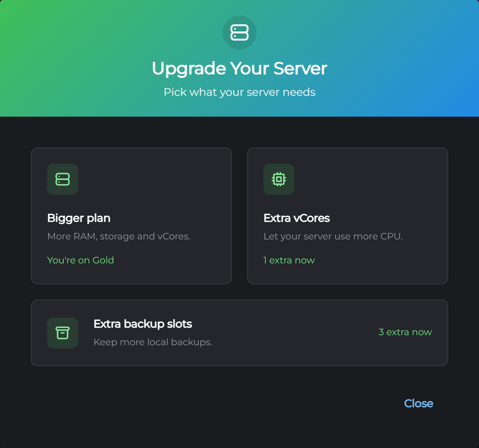
Task: Click the Extra vCores CPU chip icon
Action: tap(279, 179)
